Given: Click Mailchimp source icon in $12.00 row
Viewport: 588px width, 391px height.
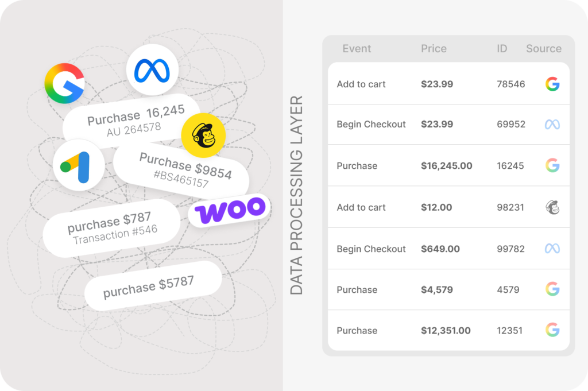Looking at the screenshot, I should pos(552,208).
